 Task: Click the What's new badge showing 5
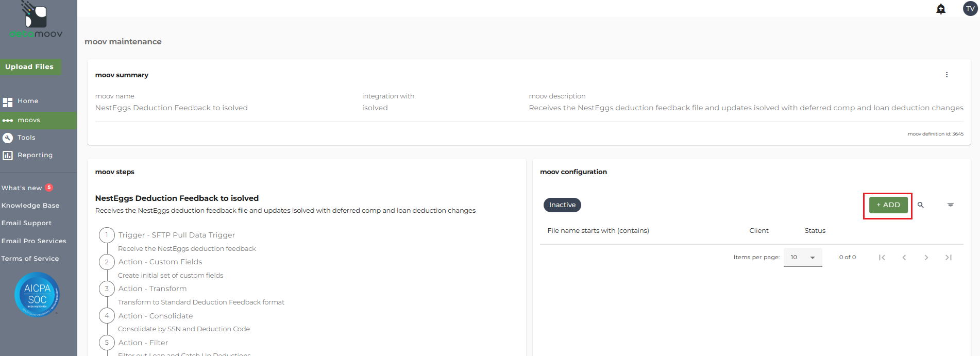(x=49, y=188)
